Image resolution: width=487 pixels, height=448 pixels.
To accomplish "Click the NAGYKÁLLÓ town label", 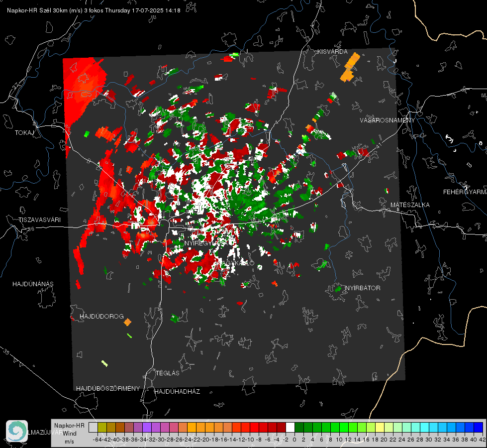I will coord(234,263).
